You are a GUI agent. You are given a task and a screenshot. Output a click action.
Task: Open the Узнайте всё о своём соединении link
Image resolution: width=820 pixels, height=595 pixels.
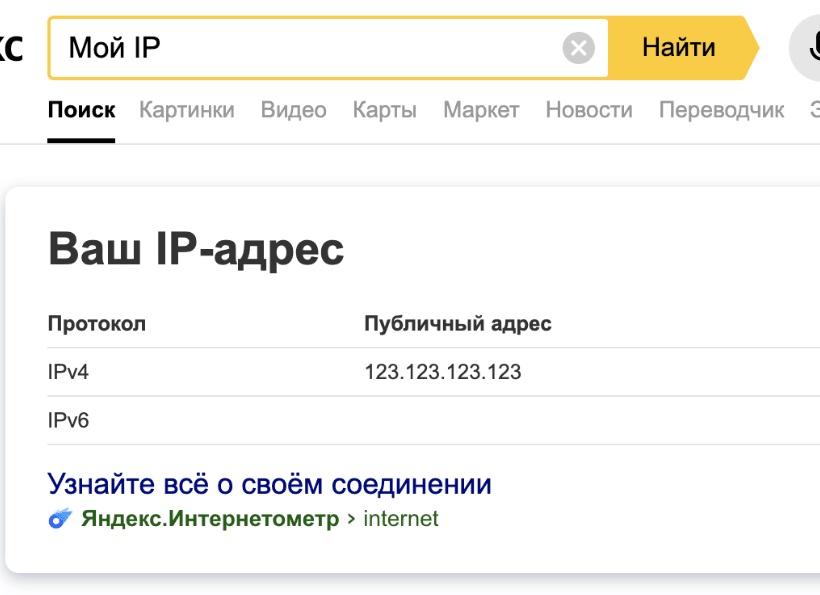coord(269,484)
